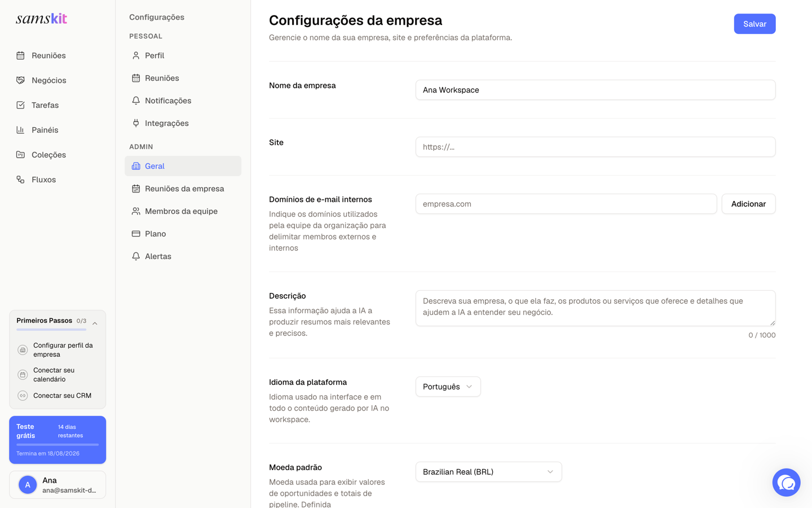Go to Reuniões under Pessoal settings
The image size is (812, 508).
pyautogui.click(x=183, y=78)
